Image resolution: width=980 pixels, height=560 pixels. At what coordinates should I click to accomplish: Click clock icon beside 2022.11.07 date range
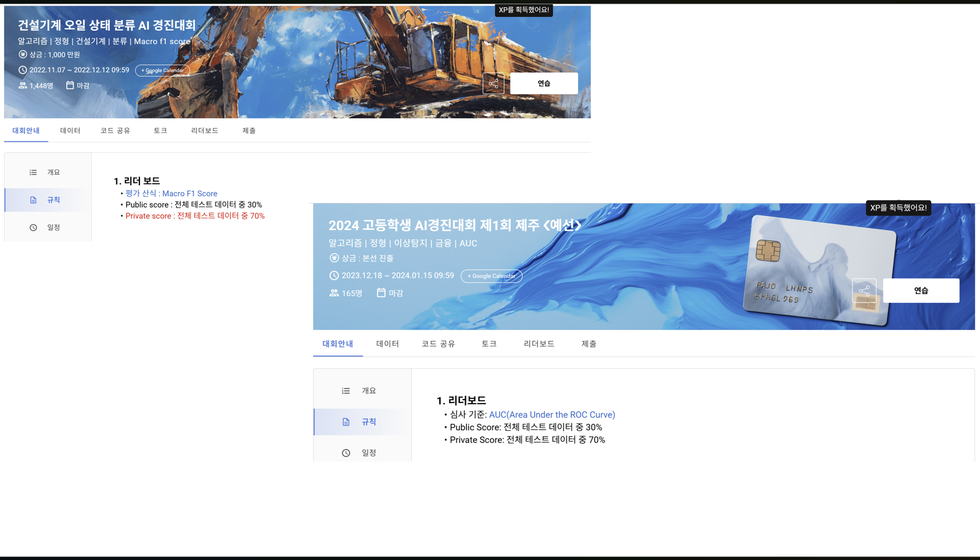22,70
